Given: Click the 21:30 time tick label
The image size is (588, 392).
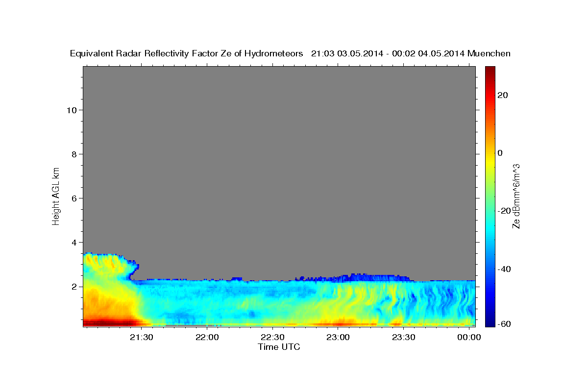Looking at the screenshot, I should pos(142,337).
